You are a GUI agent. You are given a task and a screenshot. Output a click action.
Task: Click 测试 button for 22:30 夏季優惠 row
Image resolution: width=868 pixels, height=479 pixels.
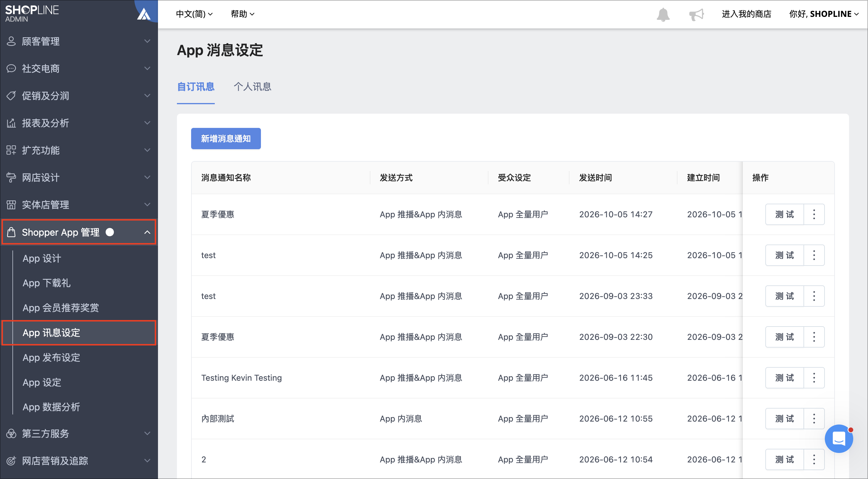[785, 336]
